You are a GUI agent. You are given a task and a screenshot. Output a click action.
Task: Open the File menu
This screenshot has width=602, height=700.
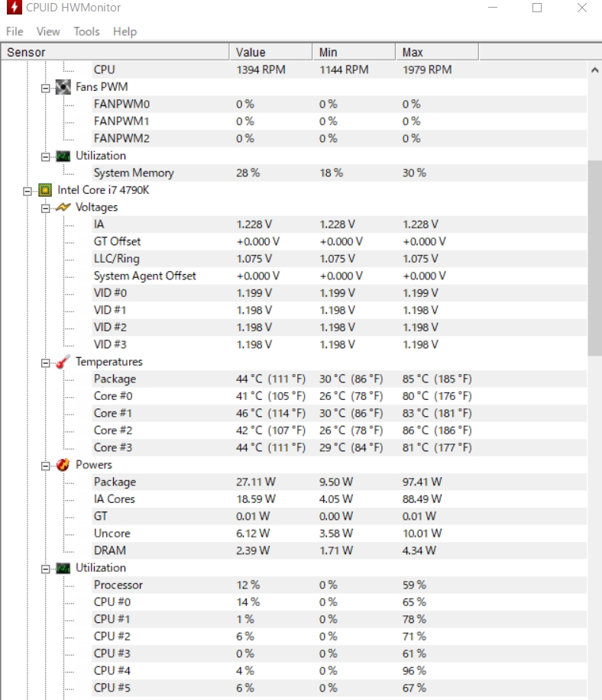tap(15, 31)
